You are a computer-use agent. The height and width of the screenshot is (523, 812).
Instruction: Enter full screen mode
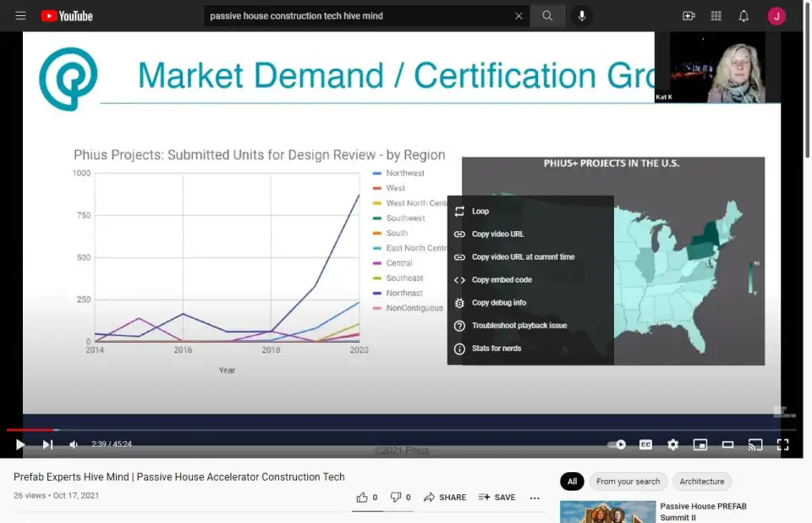(782, 444)
